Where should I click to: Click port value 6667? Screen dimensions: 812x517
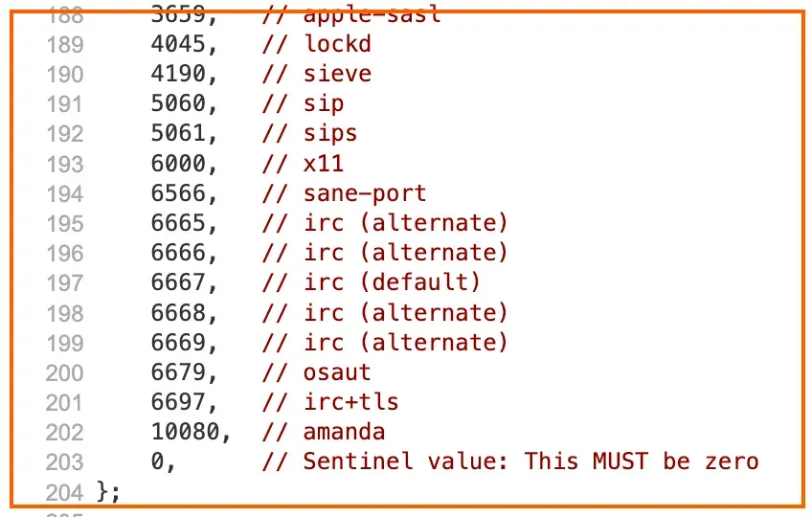coord(179,282)
